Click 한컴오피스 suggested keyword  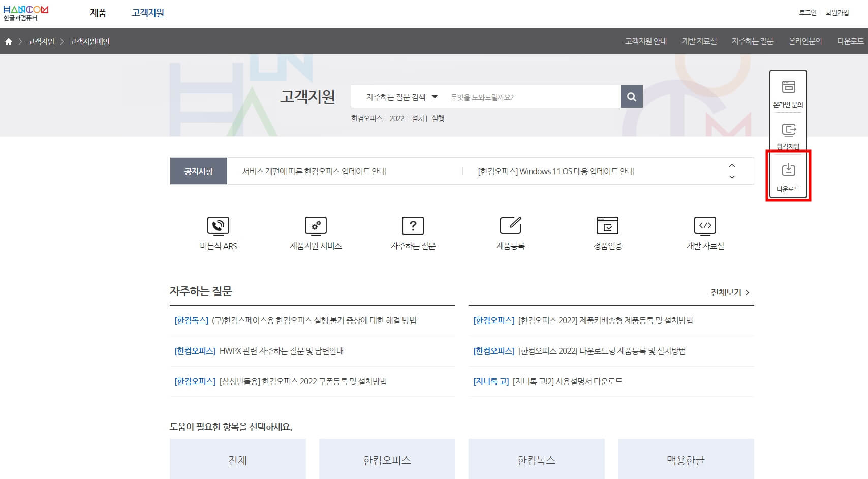pyautogui.click(x=366, y=118)
